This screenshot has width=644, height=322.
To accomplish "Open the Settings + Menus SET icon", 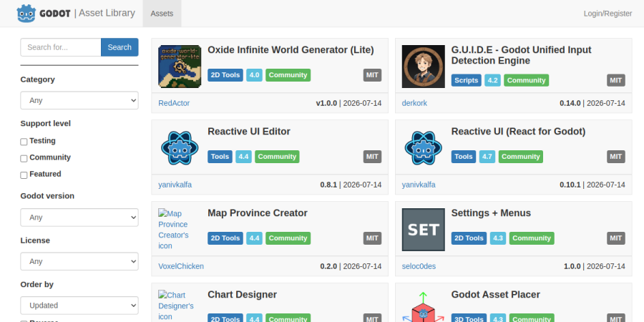I will point(423,230).
